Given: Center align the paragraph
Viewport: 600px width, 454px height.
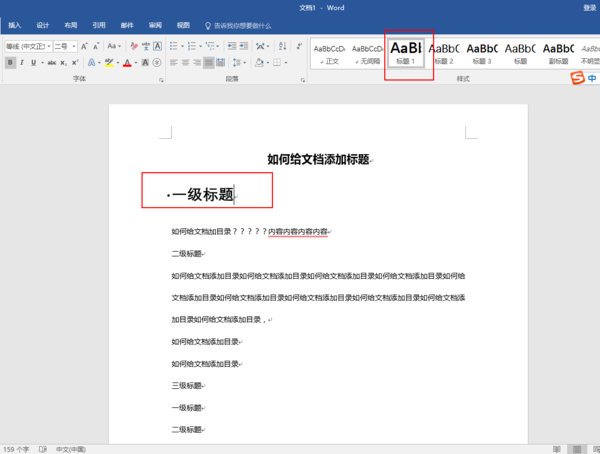Looking at the screenshot, I should [x=186, y=63].
